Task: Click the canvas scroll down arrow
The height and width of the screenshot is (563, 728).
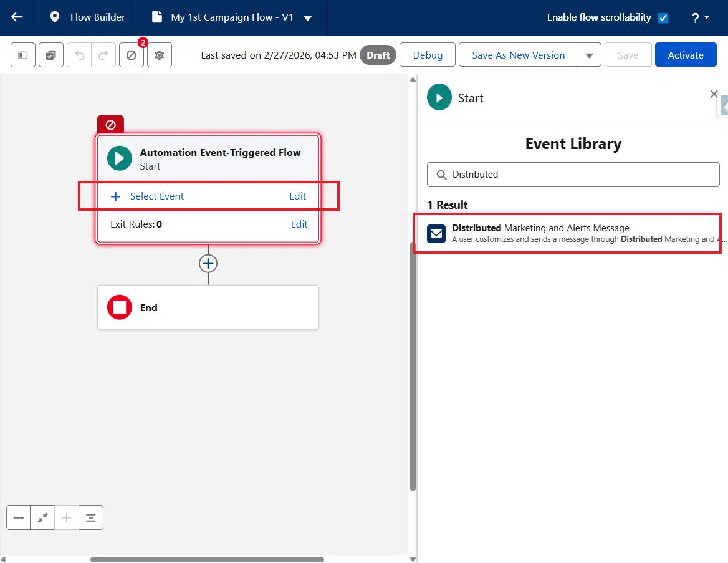Action: point(413,559)
